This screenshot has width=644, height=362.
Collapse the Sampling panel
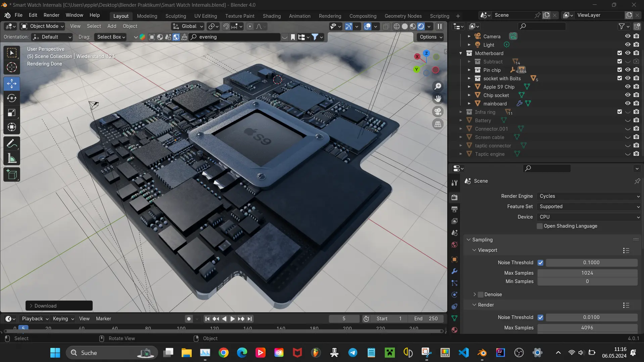pos(469,240)
